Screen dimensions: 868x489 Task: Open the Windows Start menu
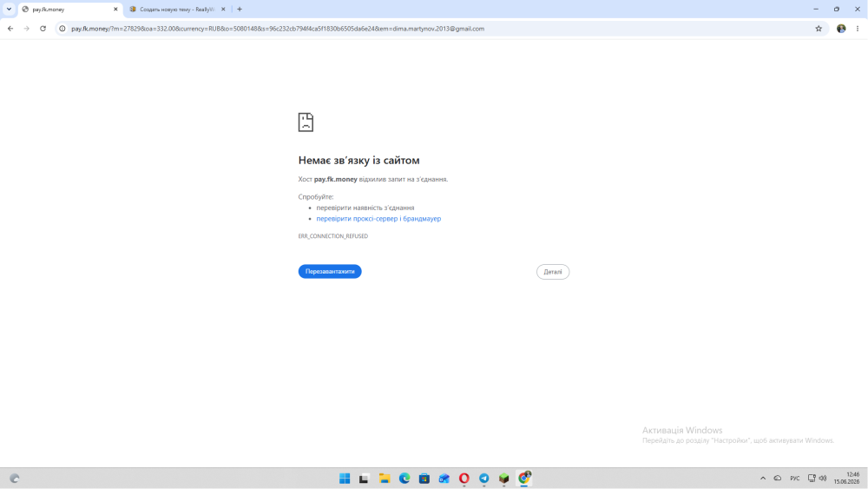point(345,478)
